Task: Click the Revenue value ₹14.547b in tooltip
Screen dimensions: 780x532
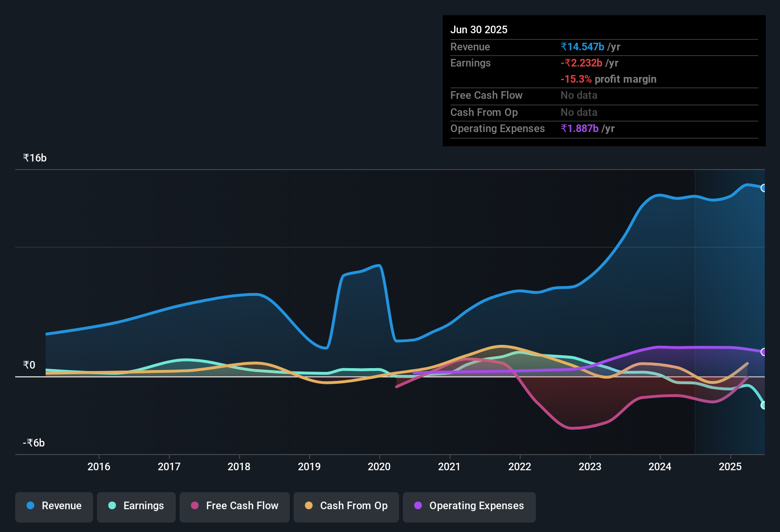Action: pyautogui.click(x=582, y=47)
